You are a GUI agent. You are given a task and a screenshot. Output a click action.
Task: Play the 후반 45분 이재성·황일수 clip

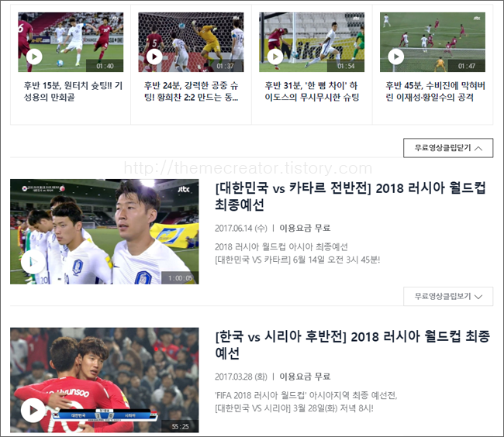tap(396, 57)
